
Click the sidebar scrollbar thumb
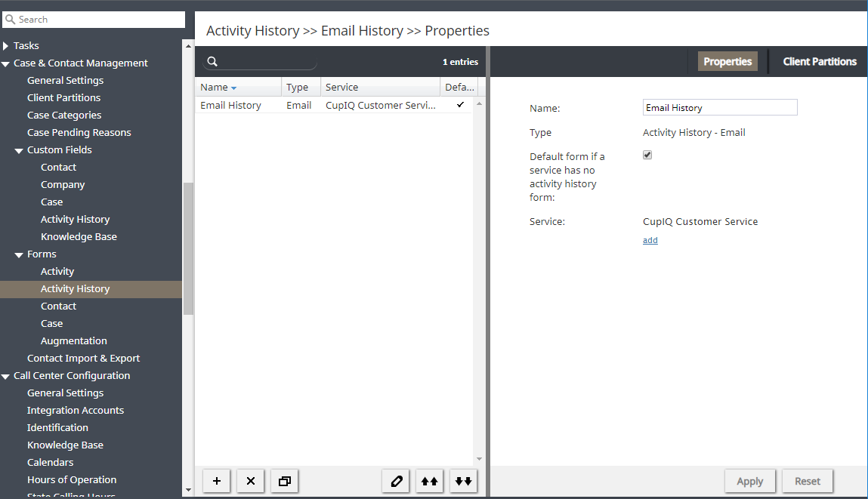(188, 248)
